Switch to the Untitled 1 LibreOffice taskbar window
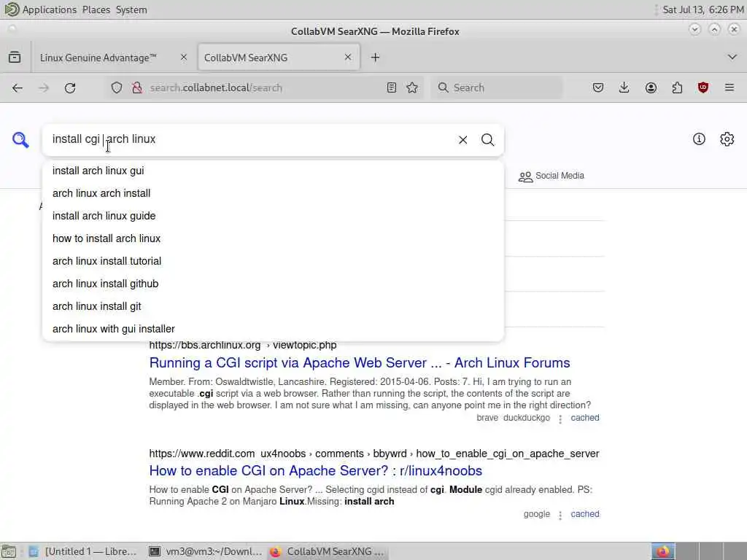The image size is (747, 560). 83,551
